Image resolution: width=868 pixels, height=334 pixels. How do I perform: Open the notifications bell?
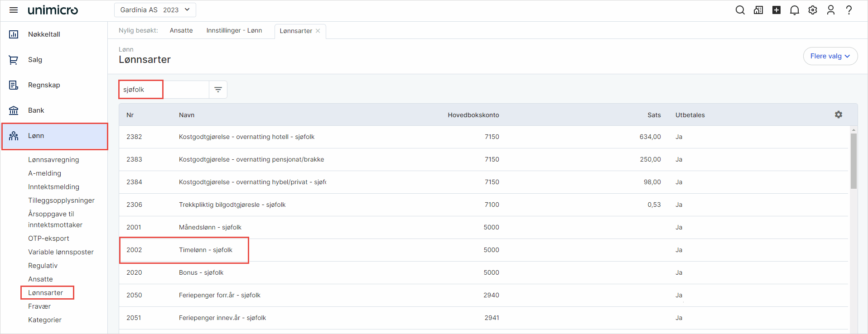pos(794,10)
